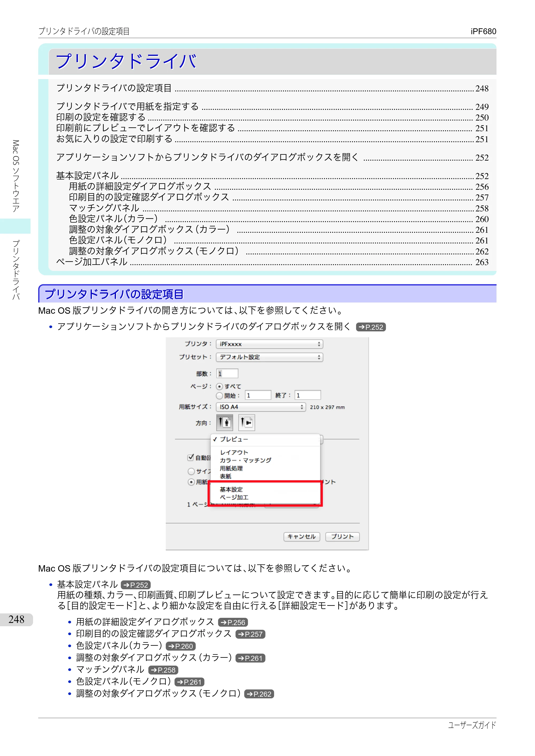Toggle the 自動回転 checkbox
This screenshot has width=535, height=756.
pos(190,457)
